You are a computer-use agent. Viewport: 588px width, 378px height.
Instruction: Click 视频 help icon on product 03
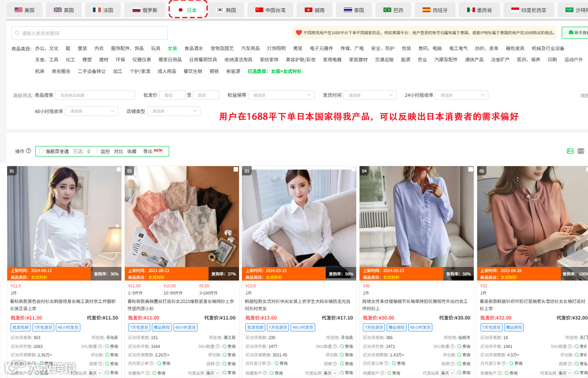click(x=335, y=364)
